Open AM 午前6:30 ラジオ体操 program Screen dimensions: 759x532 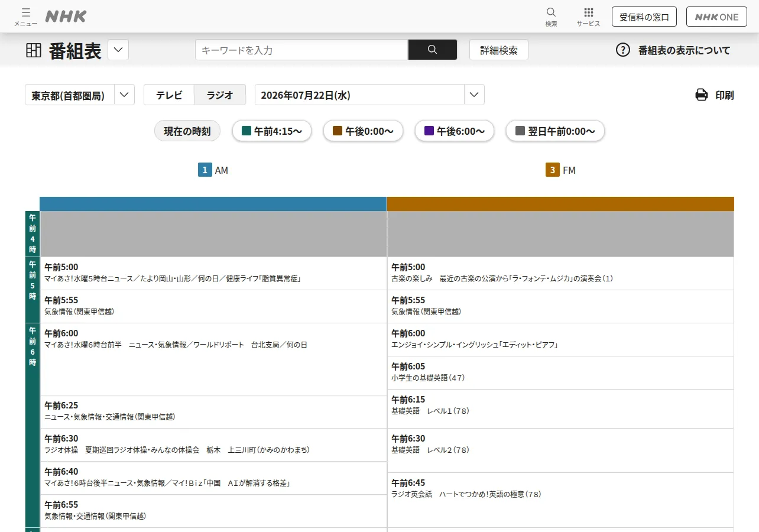pos(213,445)
